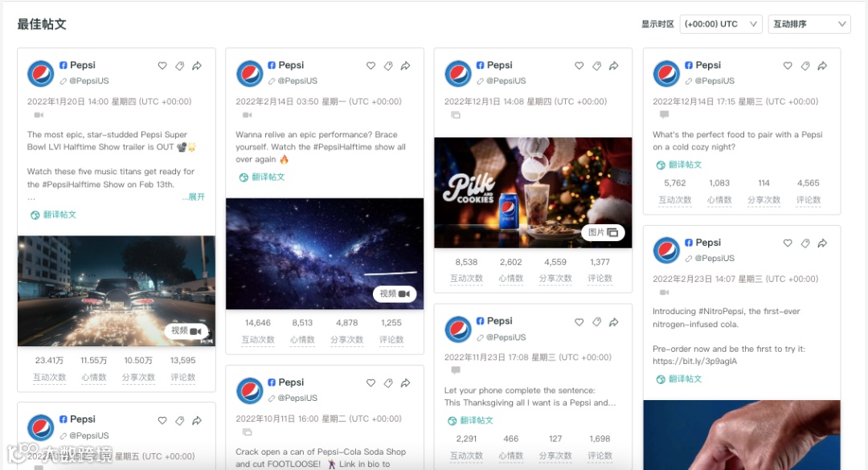This screenshot has width=868, height=470.
Task: Tag the January 20 Super Bowl trailer post
Action: tap(179, 66)
